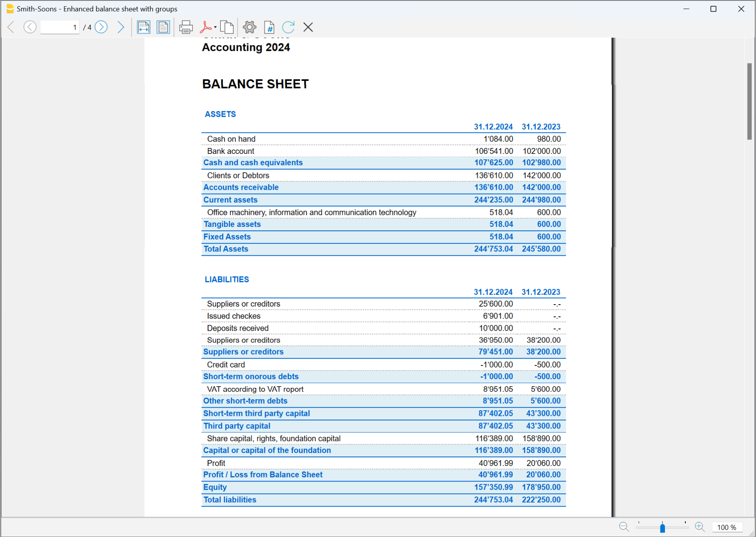Maximize the report window
This screenshot has width=756, height=537.
(x=713, y=9)
